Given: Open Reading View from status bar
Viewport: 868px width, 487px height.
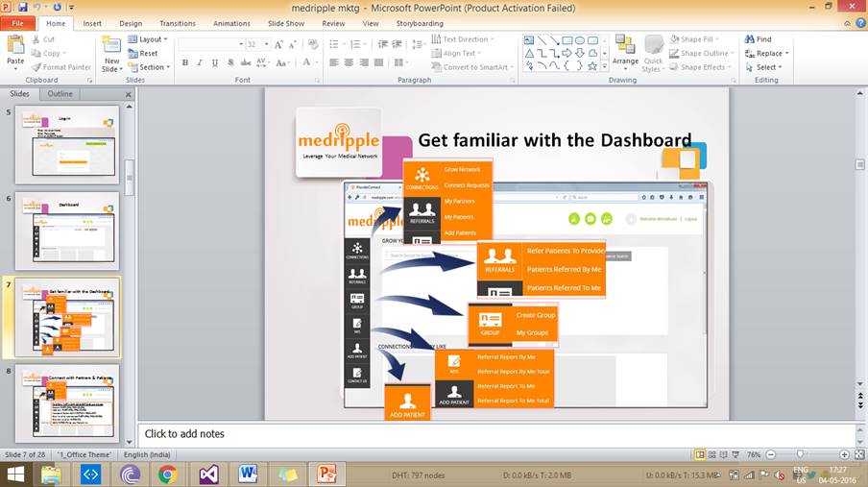Looking at the screenshot, I should 728,454.
